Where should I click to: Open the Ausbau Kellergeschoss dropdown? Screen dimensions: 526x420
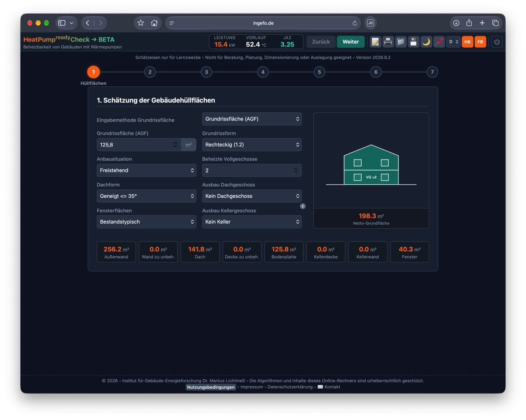pos(252,222)
